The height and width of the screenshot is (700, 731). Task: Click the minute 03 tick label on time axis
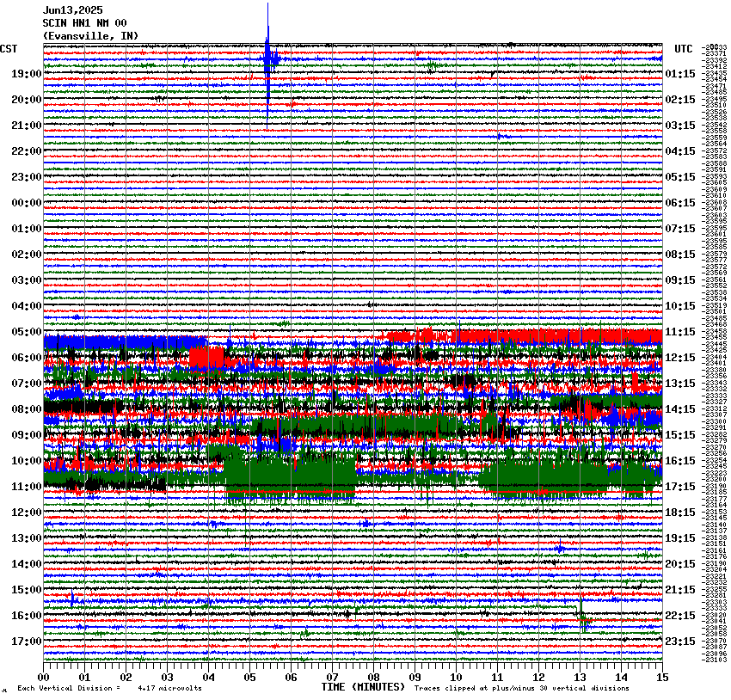[x=167, y=678]
